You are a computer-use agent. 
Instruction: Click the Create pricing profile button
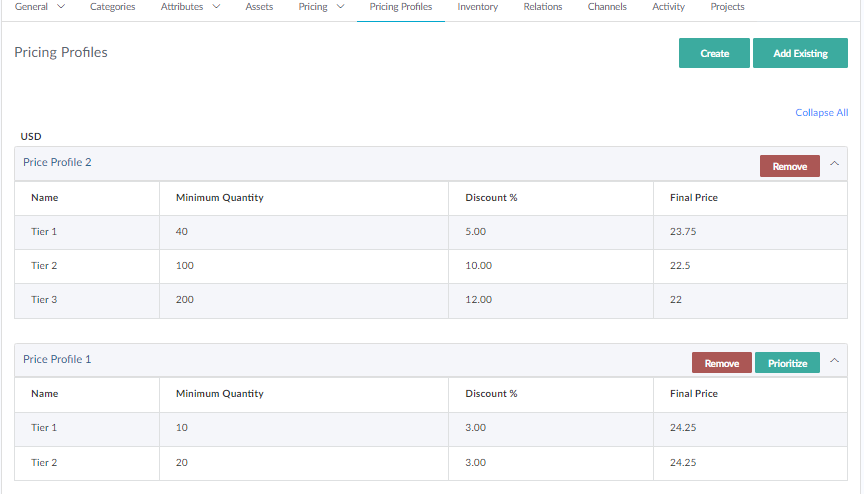click(714, 53)
